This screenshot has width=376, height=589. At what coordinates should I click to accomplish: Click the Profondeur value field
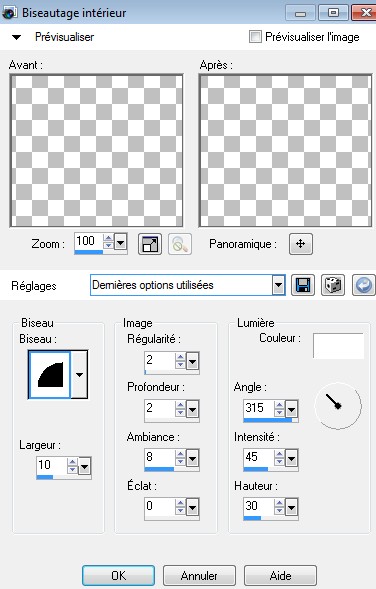(x=160, y=409)
